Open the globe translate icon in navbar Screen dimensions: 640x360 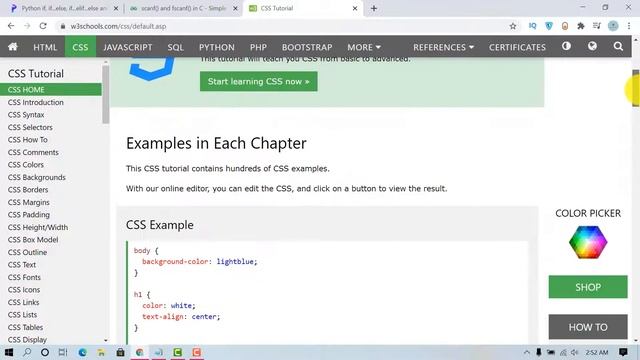click(x=592, y=46)
